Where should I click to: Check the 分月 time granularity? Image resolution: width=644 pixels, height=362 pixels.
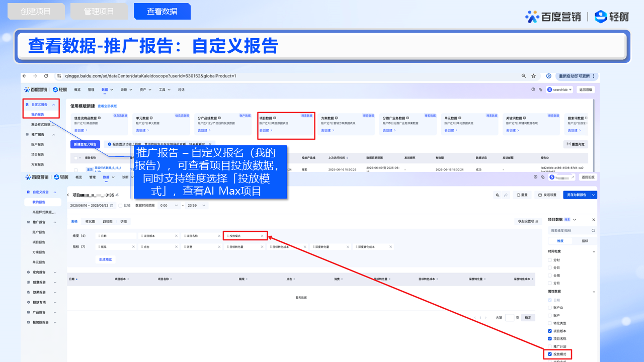tap(550, 283)
